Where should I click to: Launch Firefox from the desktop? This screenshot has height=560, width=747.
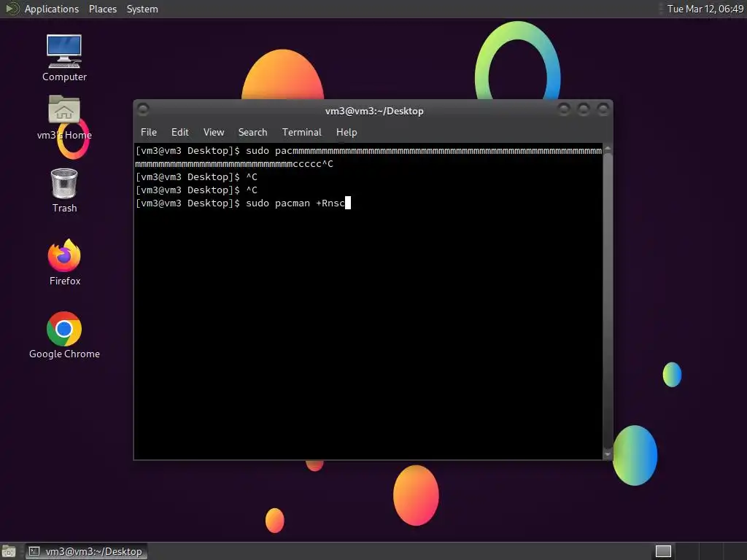pos(64,262)
